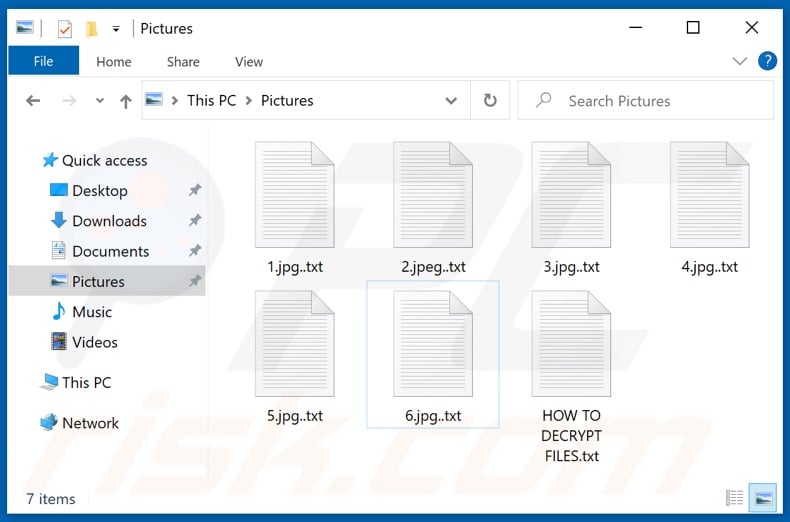Expand the recent locations dropdown arrow
Viewport: 790px width, 522px height.
pos(99,101)
